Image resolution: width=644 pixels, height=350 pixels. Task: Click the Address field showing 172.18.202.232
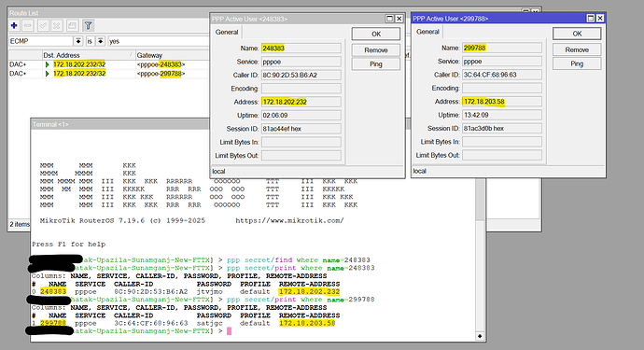click(x=301, y=102)
